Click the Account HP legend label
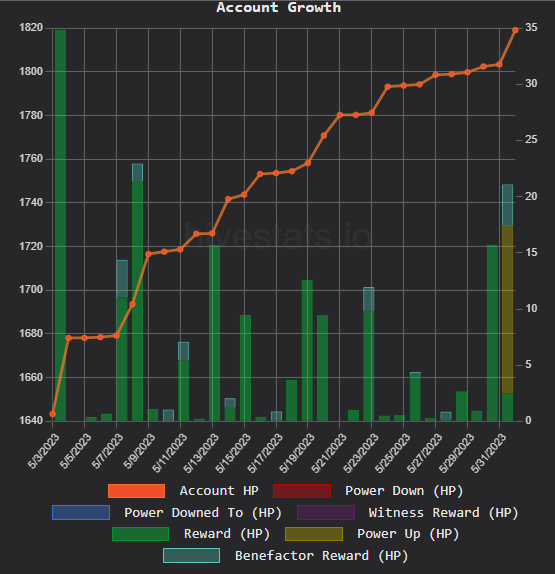The width and height of the screenshot is (555, 574). tap(219, 491)
